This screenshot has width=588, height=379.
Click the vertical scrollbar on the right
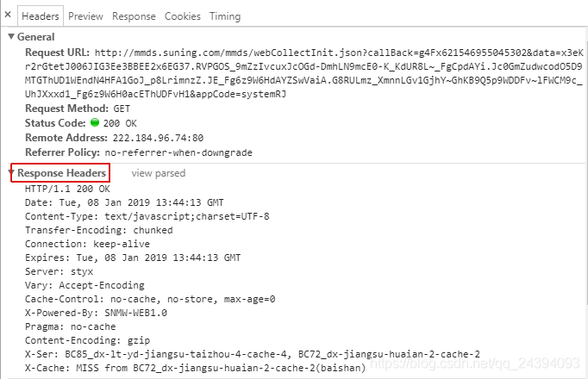click(585, 165)
